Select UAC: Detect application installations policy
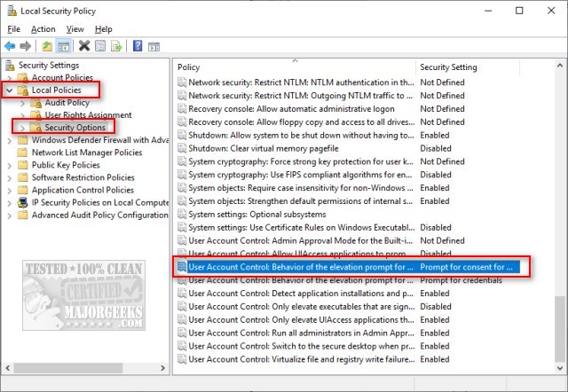Image resolution: width=568 pixels, height=392 pixels. coord(301,294)
